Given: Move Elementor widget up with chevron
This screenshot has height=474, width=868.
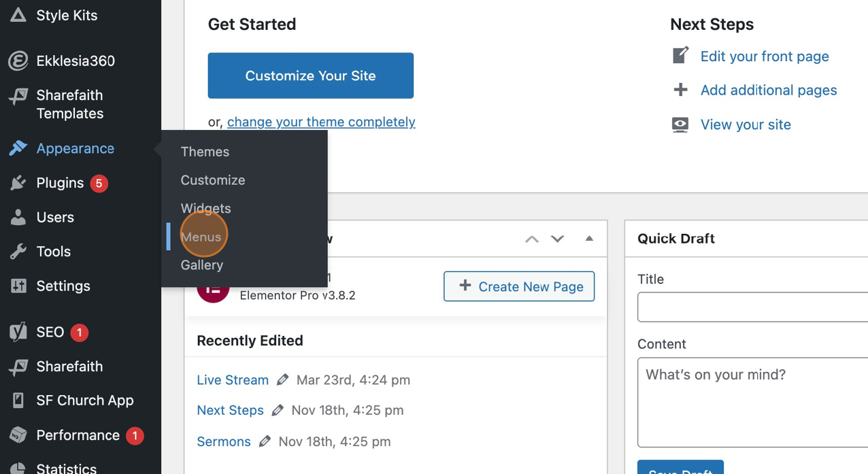Looking at the screenshot, I should point(532,239).
